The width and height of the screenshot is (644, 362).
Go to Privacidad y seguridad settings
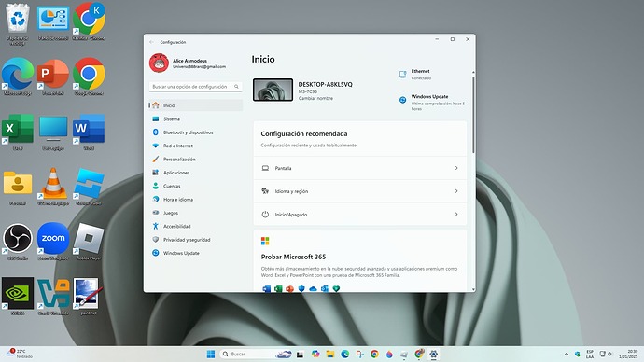click(x=195, y=240)
